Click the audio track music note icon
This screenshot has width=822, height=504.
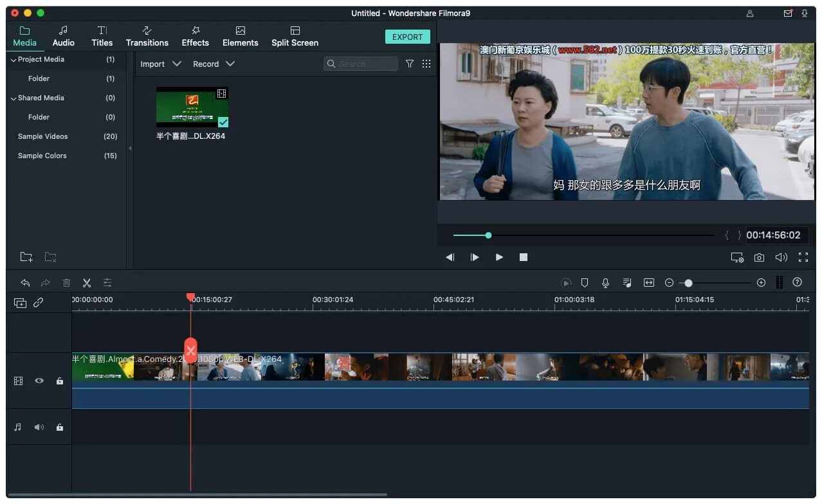click(x=18, y=427)
